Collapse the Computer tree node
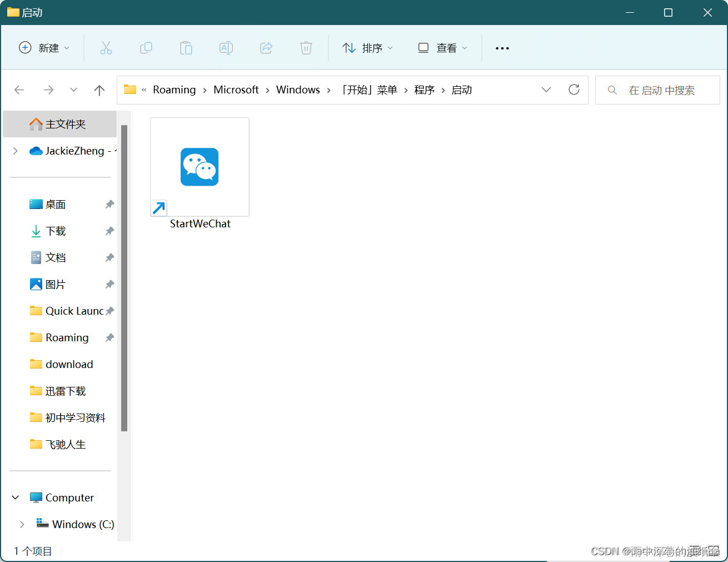 [16, 498]
